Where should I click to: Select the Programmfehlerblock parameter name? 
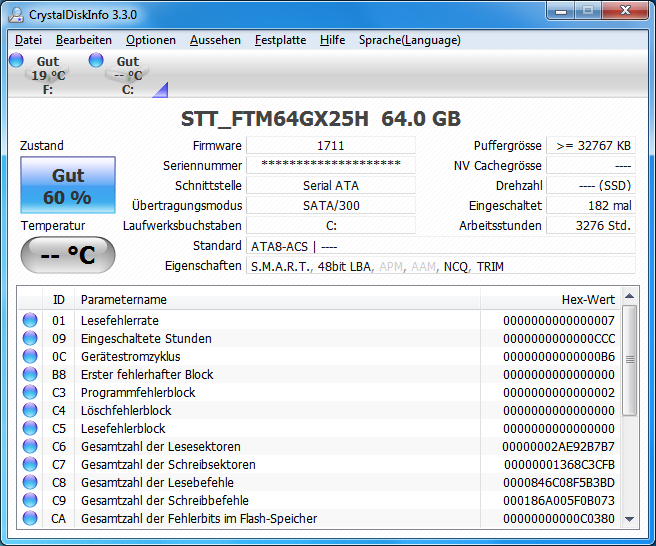138,392
